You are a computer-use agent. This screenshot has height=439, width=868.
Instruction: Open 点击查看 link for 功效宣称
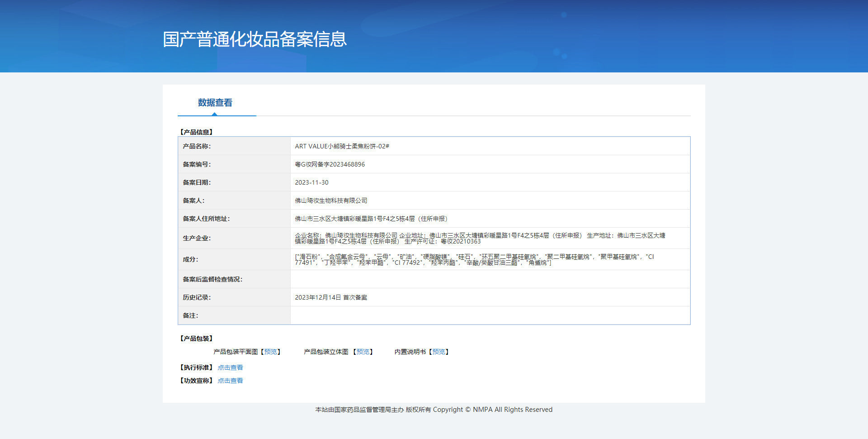230,381
